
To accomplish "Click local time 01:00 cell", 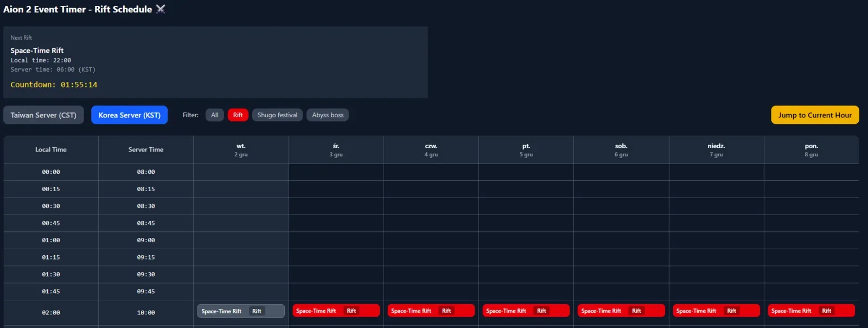I will point(51,240).
